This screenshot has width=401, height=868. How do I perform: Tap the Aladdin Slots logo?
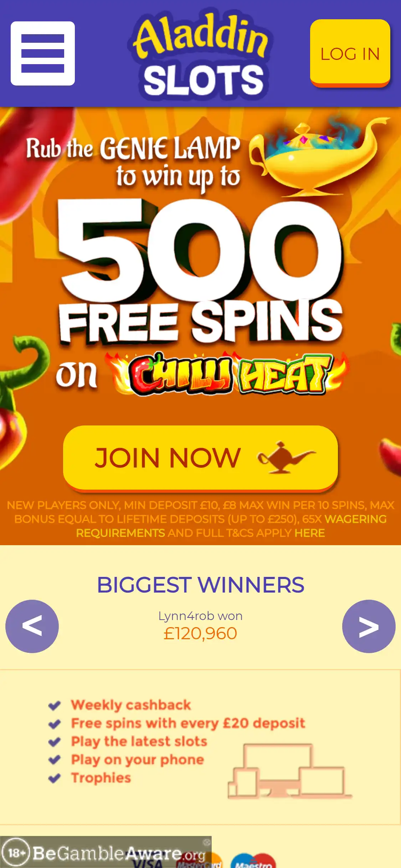201,54
